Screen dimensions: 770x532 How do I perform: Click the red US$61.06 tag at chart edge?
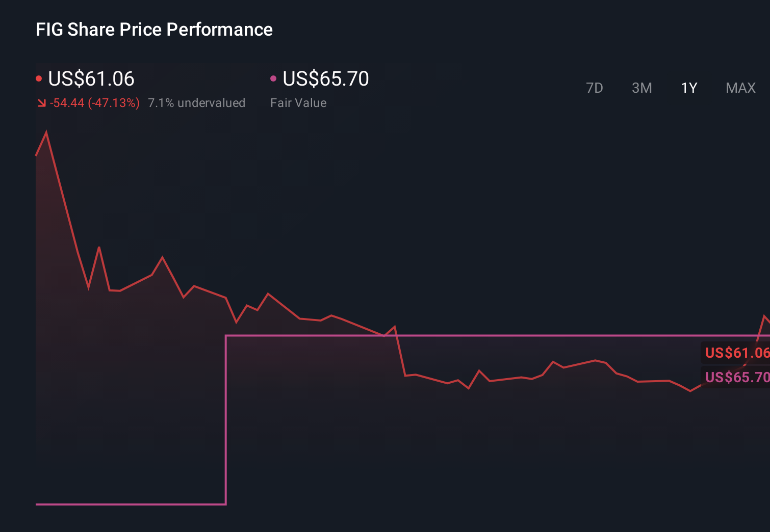tap(736, 353)
